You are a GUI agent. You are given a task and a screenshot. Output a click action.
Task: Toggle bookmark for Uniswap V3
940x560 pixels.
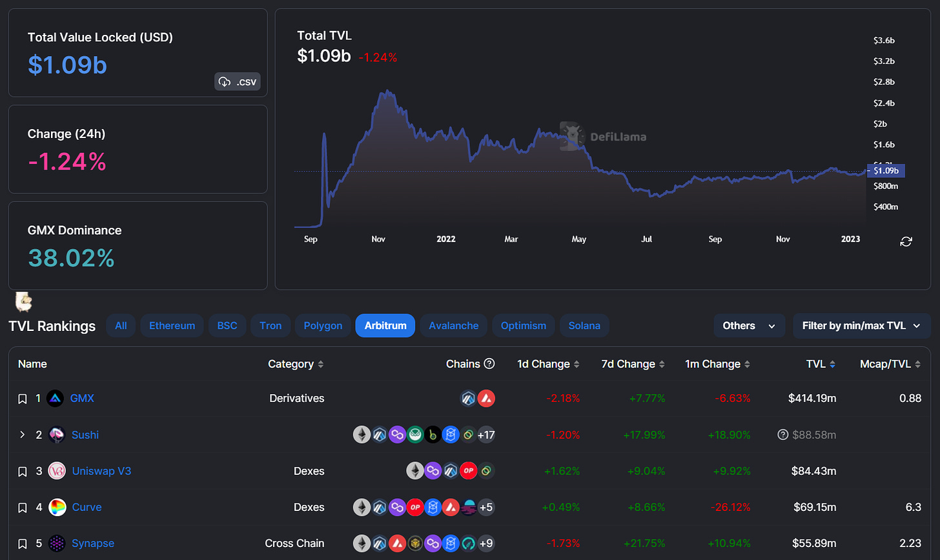[x=22, y=471]
